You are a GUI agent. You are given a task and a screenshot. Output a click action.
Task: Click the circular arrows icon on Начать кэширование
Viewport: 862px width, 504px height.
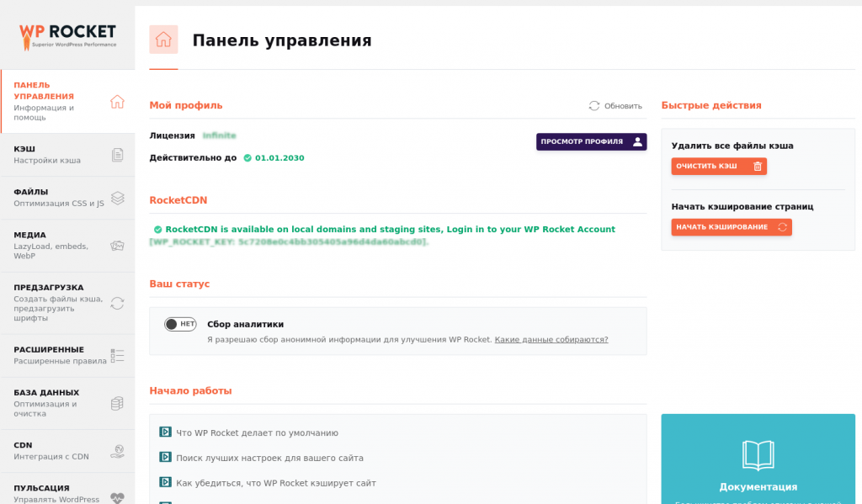click(782, 227)
